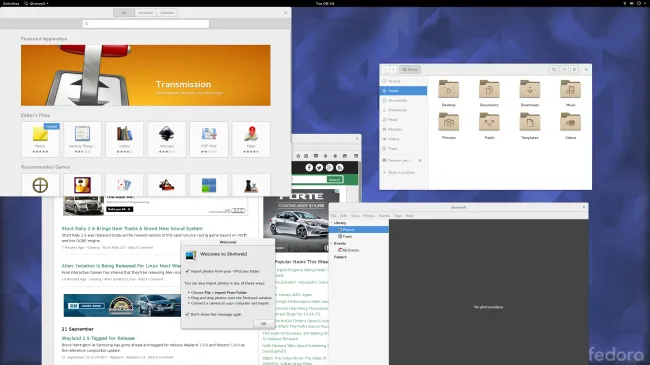Open the blue-green blocks game tile
Screen dimensions: 650x365
(x=209, y=185)
